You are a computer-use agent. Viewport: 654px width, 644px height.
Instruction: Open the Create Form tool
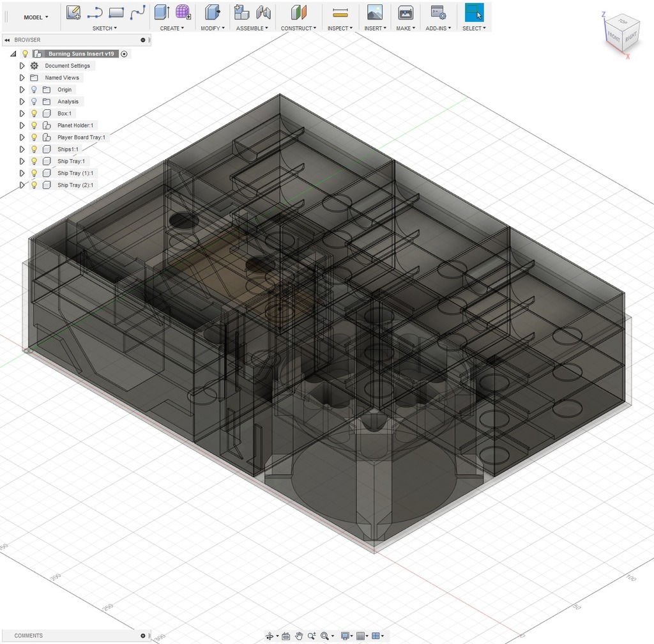[183, 13]
